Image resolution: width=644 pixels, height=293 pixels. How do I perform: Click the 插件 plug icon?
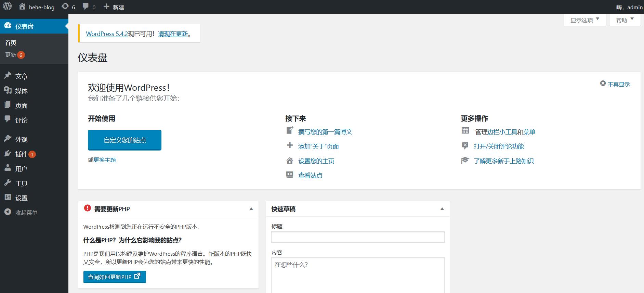(x=8, y=153)
